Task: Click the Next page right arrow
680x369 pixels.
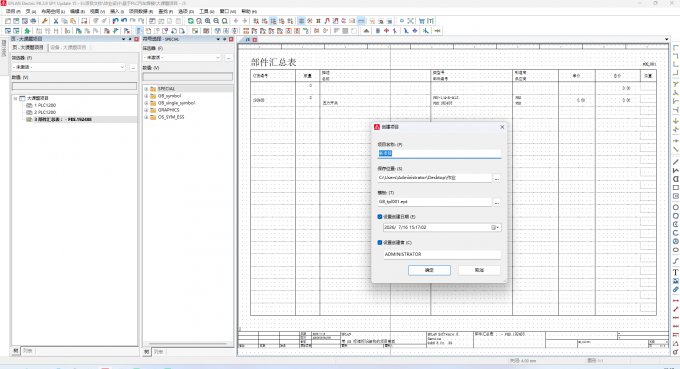Action: click(245, 21)
